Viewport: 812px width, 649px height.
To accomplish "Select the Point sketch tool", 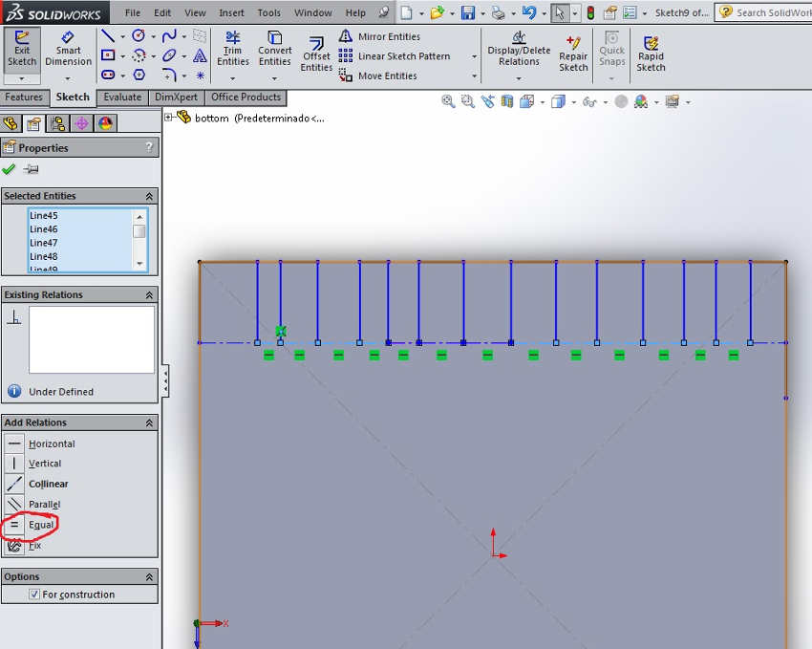I will 200,76.
